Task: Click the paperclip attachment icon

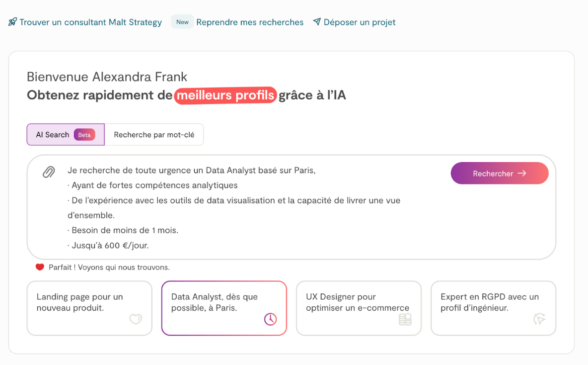Action: click(x=49, y=172)
